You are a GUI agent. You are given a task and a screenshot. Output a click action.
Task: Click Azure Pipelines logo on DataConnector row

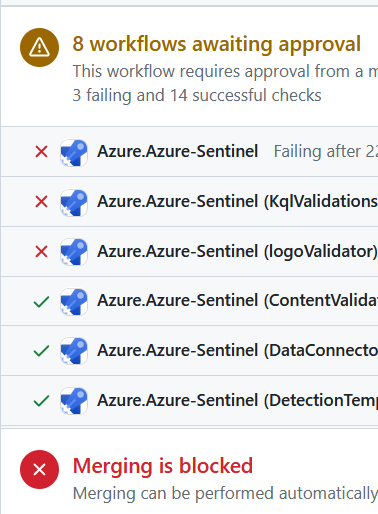74,351
